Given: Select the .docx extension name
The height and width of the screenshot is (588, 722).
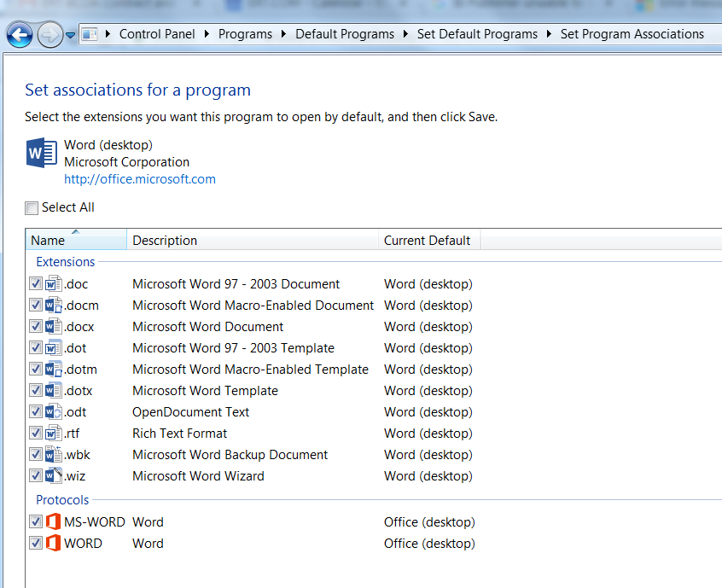Looking at the screenshot, I should coord(79,327).
